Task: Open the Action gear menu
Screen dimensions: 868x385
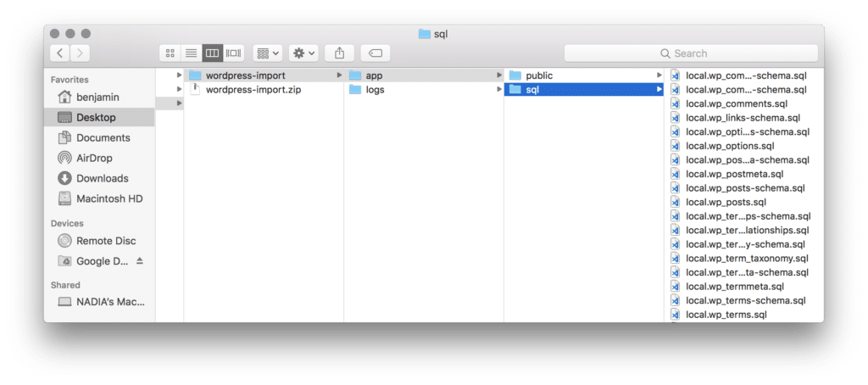Action: click(303, 53)
